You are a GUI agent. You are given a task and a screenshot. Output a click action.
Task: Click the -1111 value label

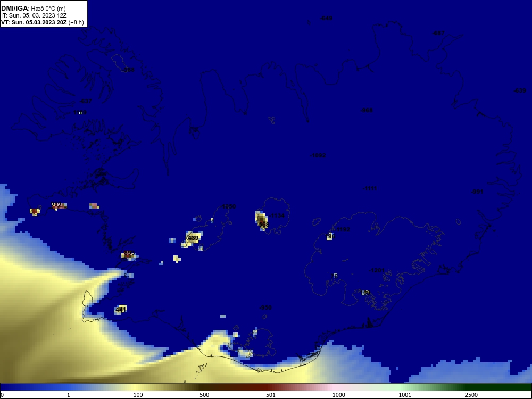(370, 188)
